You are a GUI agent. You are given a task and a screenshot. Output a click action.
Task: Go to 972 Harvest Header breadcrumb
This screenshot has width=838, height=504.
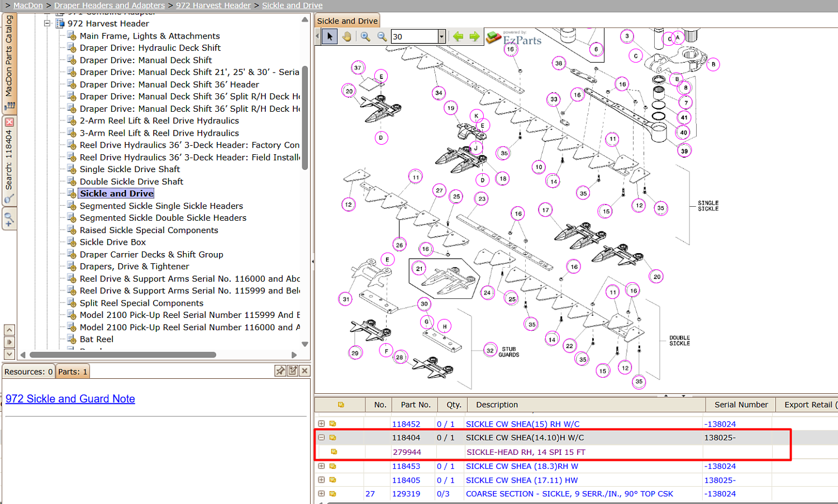coord(213,5)
